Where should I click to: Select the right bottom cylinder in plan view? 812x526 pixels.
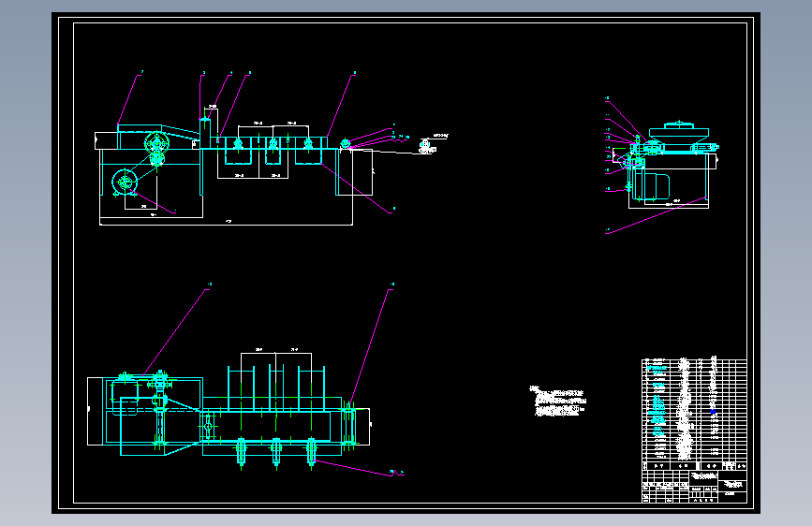point(311,451)
